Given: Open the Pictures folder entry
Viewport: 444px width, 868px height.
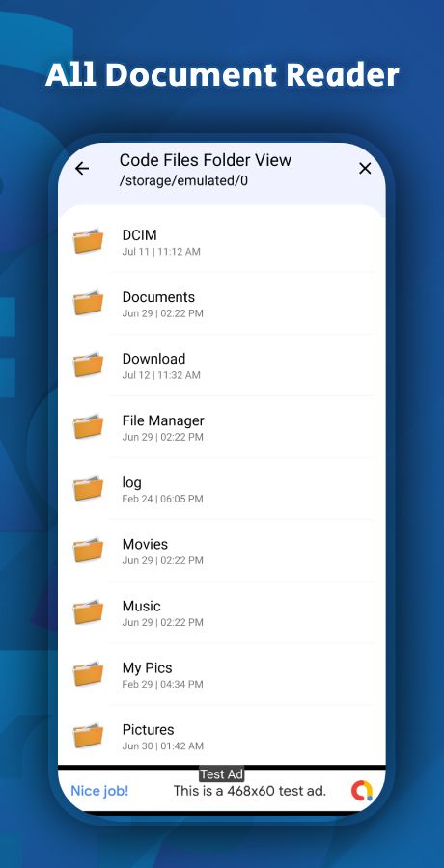Looking at the screenshot, I should pyautogui.click(x=222, y=736).
